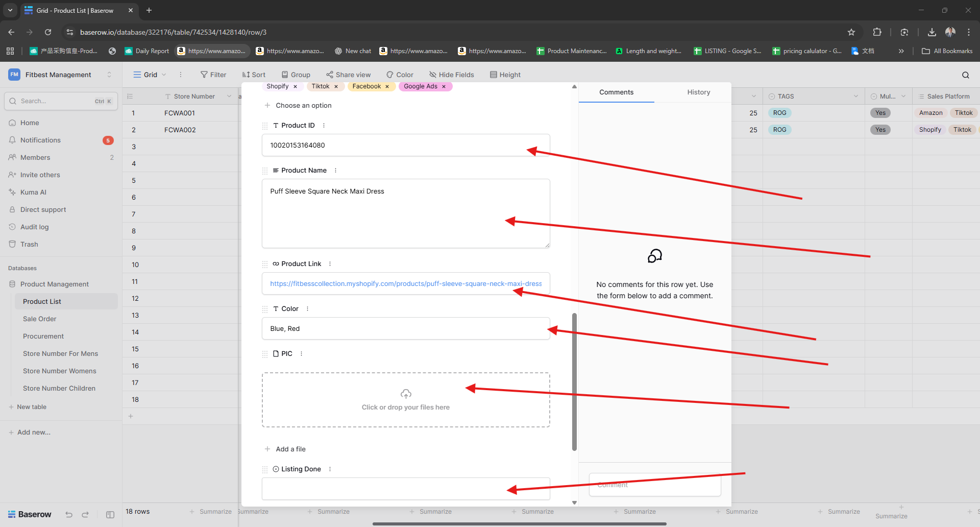Click the search magnifier icon in grid toolbar

click(965, 75)
